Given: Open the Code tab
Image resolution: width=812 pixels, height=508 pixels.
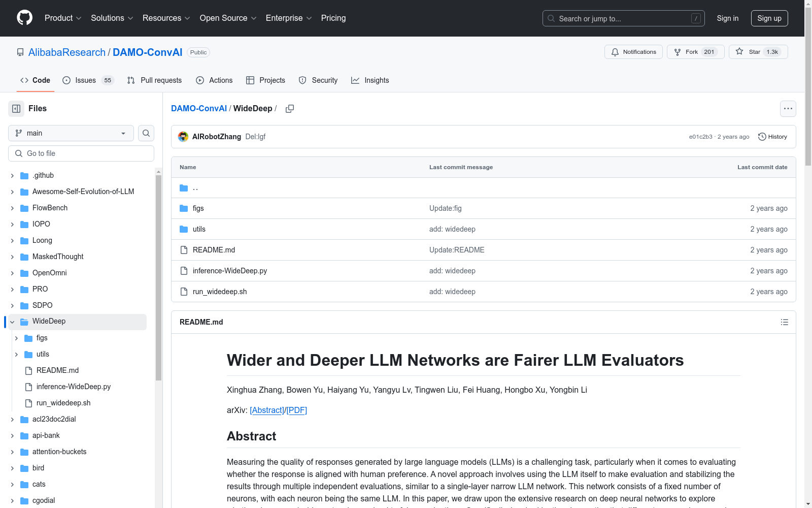Looking at the screenshot, I should (35, 80).
